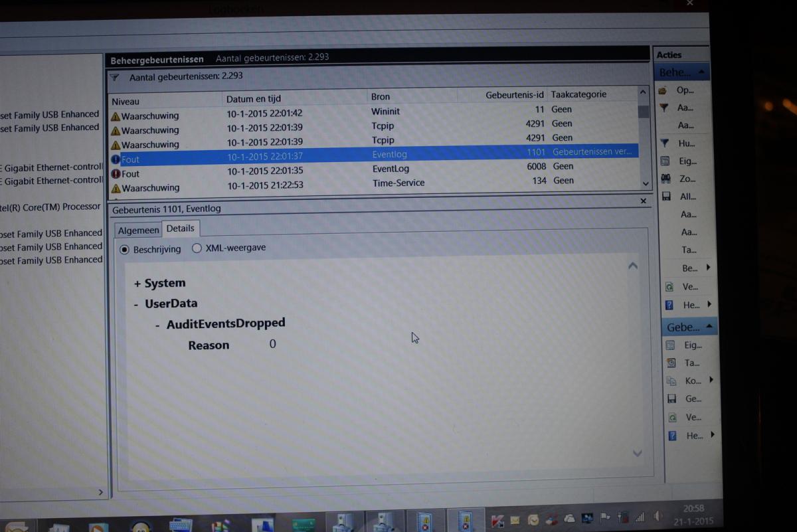The height and width of the screenshot is (532, 797).
Task: Click the event list scrollbar down arrow
Action: pos(645,183)
